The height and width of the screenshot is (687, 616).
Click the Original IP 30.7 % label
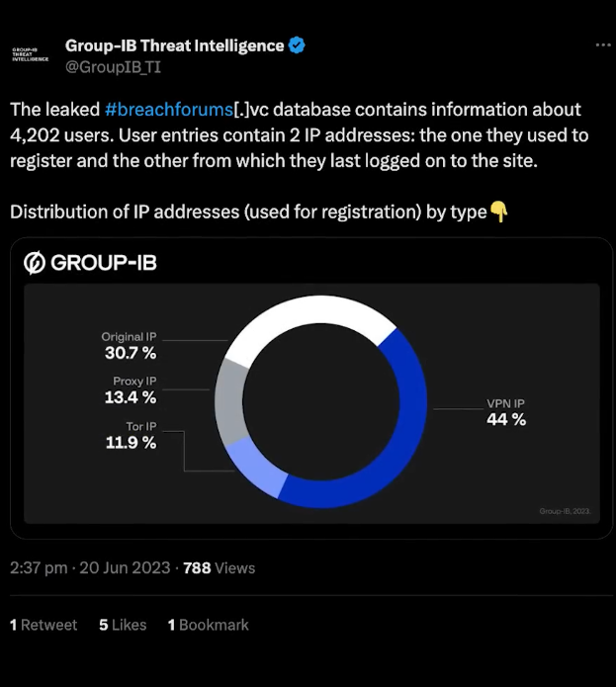[130, 345]
